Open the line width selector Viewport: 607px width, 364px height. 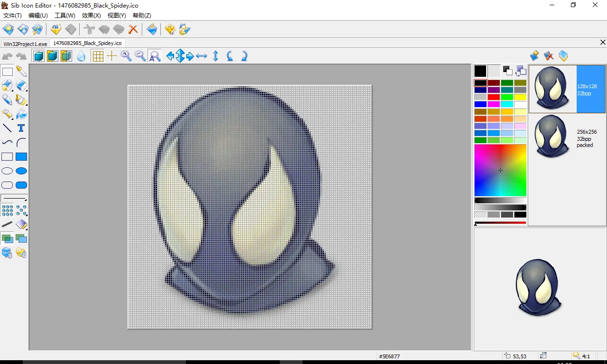pos(14,198)
